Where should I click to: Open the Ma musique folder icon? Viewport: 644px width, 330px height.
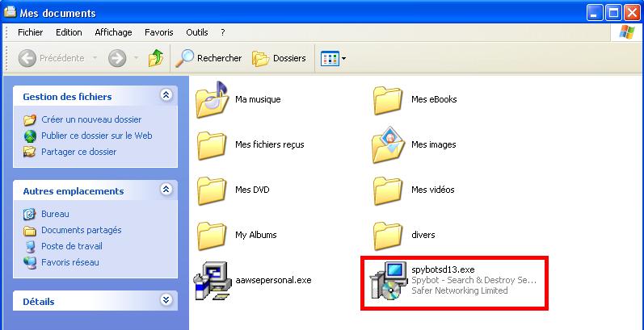point(213,100)
